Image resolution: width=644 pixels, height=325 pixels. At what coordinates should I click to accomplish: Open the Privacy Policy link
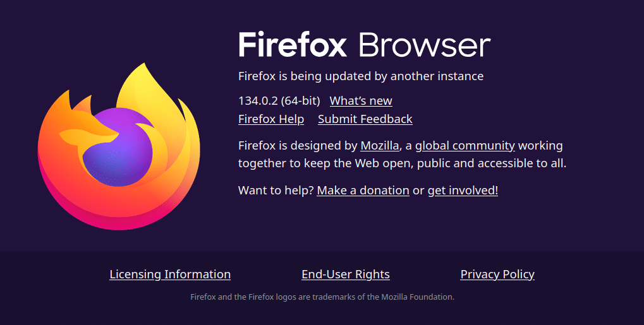click(497, 275)
